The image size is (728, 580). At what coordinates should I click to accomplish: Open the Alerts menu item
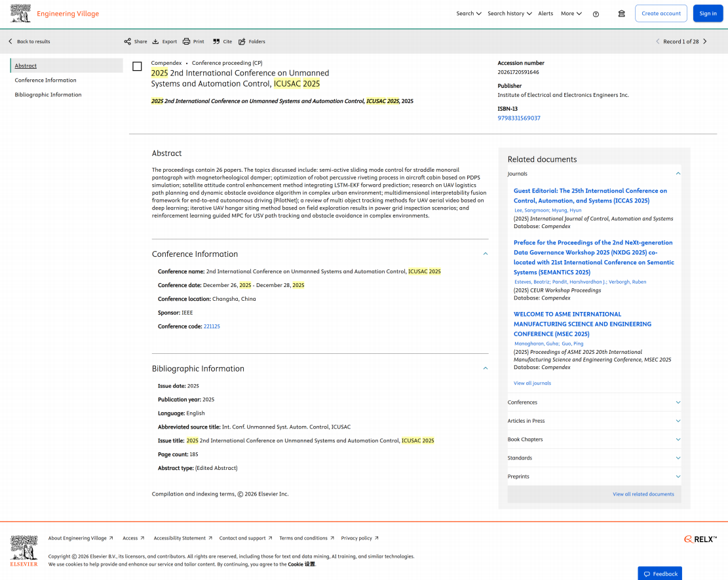(546, 14)
